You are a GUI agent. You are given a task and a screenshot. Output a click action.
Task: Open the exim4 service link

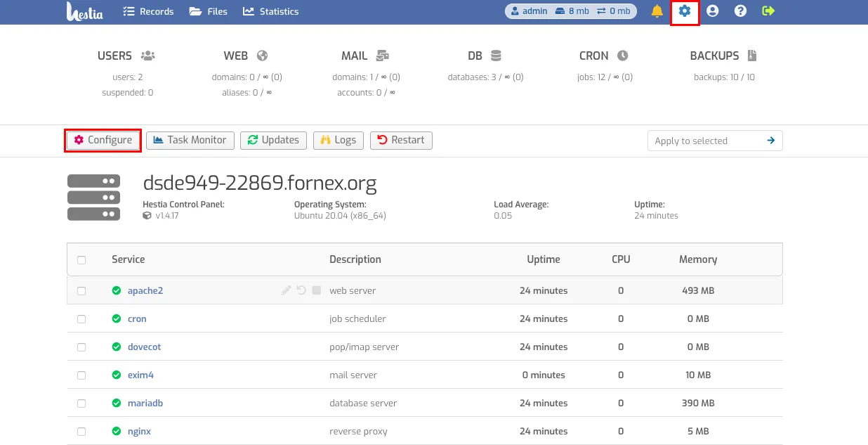pyautogui.click(x=140, y=375)
